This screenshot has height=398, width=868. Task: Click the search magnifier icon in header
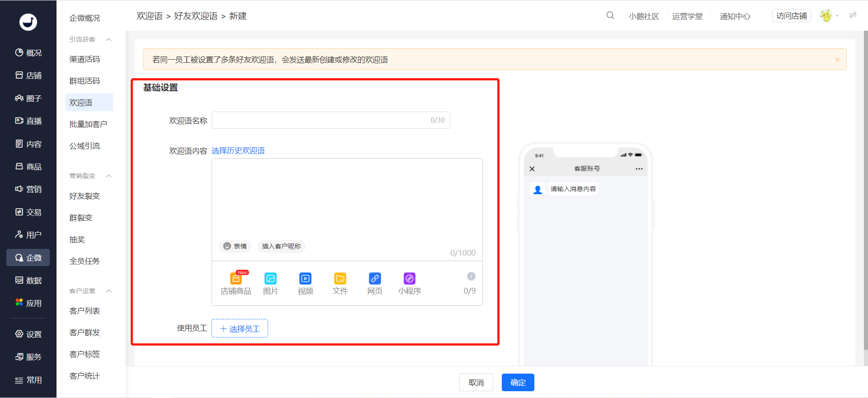[610, 16]
